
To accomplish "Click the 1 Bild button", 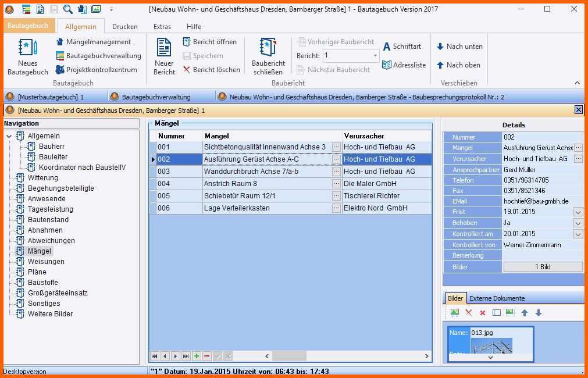I will click(x=543, y=267).
